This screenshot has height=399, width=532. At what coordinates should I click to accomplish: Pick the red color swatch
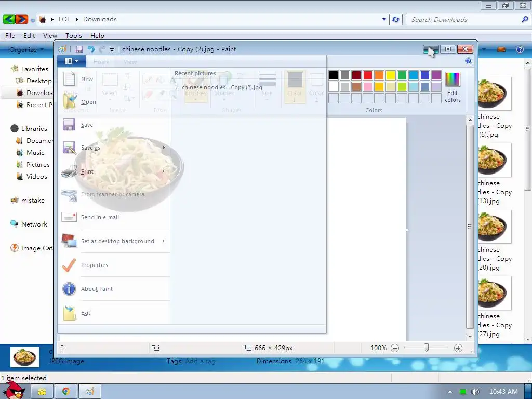(368, 75)
